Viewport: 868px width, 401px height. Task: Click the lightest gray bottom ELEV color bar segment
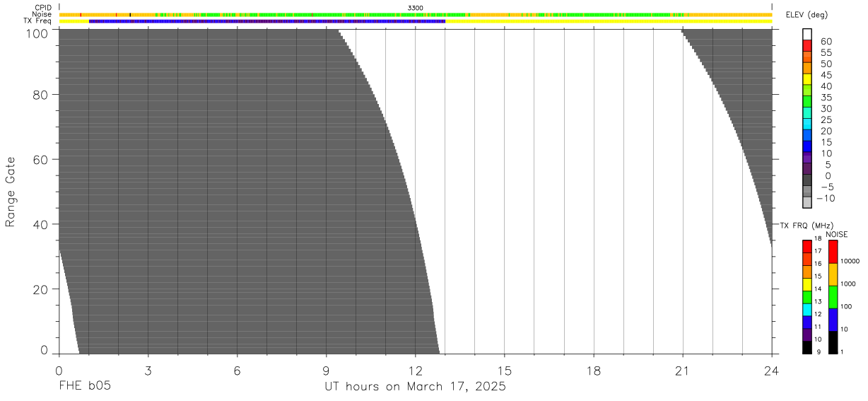tap(807, 202)
